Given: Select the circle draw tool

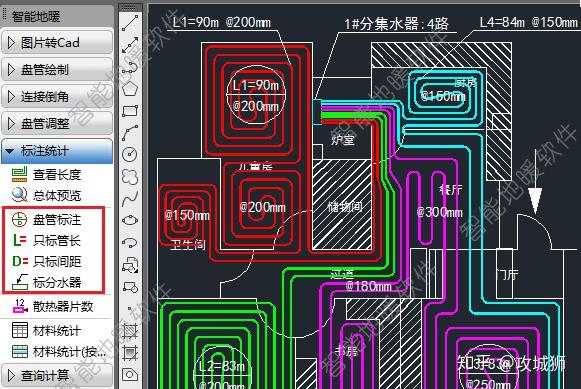Looking at the screenshot, I should click(130, 154).
